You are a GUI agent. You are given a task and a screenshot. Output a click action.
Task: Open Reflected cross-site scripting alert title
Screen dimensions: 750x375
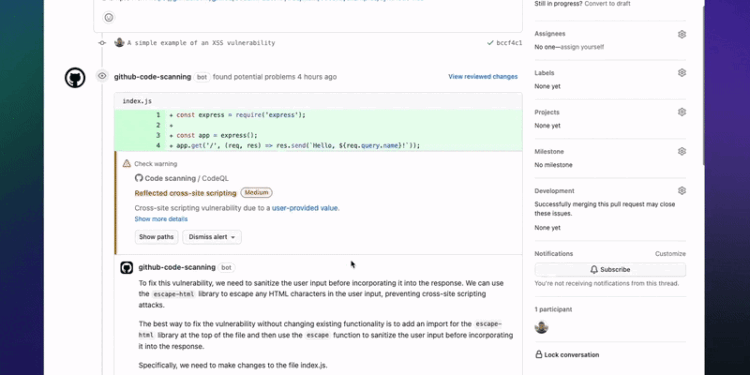pos(186,193)
